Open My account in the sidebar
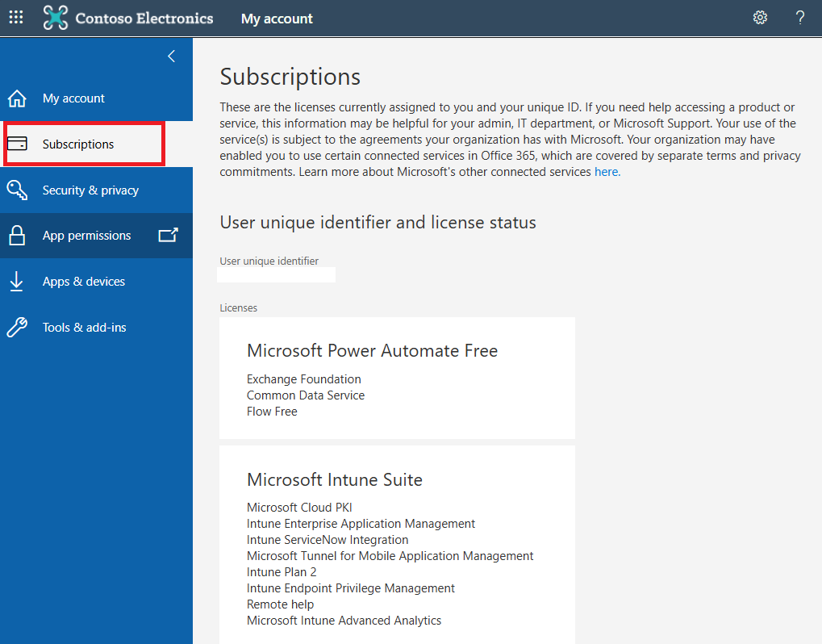The width and height of the screenshot is (822, 644). click(x=97, y=98)
